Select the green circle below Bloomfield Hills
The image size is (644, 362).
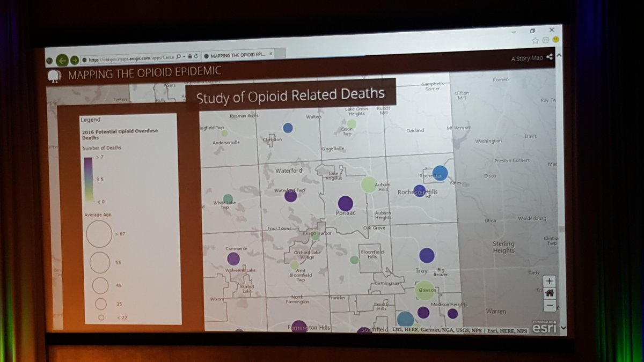354,260
